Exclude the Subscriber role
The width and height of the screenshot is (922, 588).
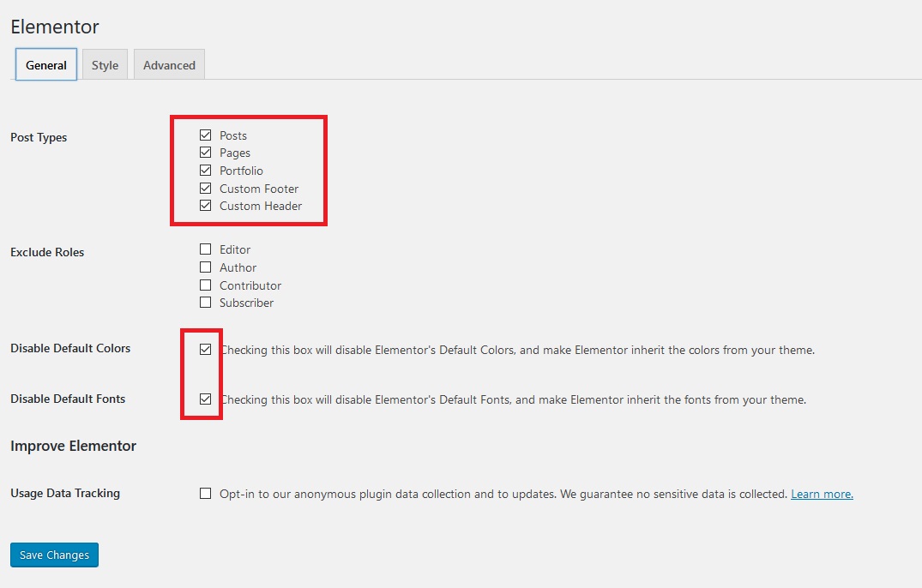click(205, 303)
